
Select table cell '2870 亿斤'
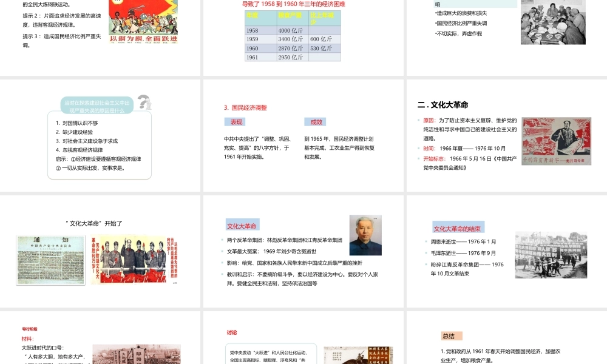[x=293, y=49]
